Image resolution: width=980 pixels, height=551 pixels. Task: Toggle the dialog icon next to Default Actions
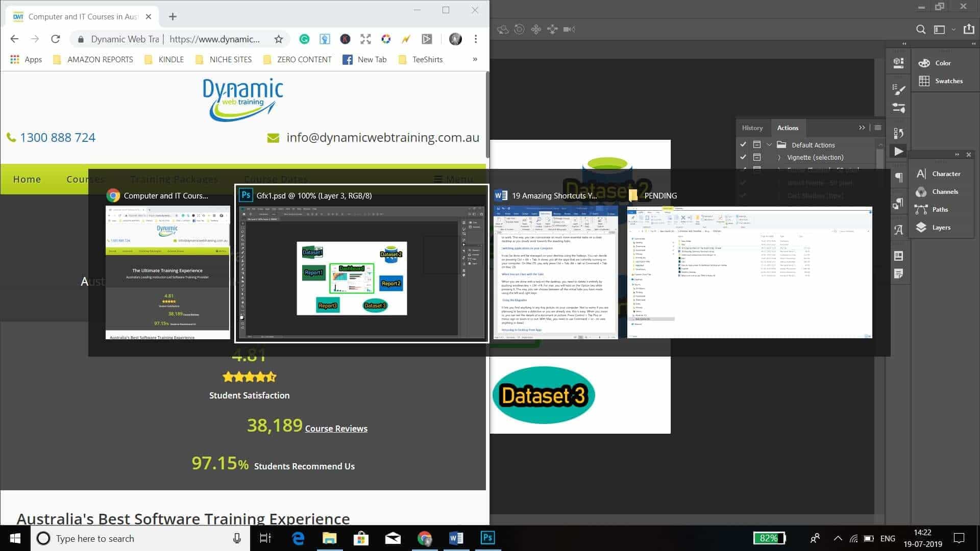[756, 144]
